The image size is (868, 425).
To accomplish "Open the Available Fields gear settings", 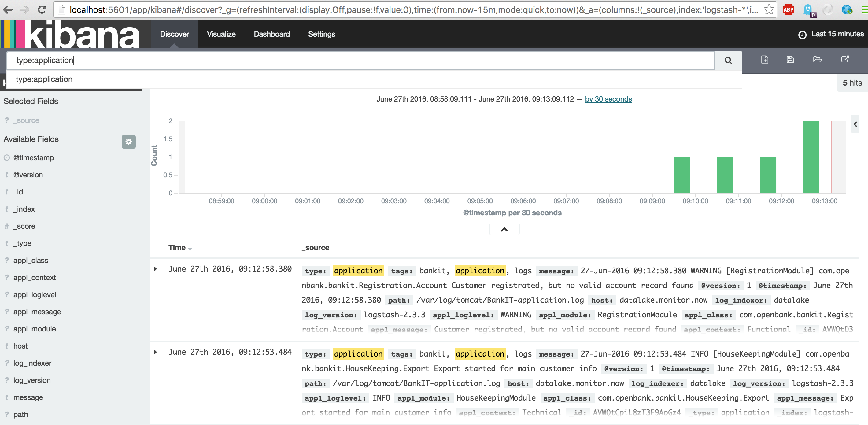I will [128, 142].
